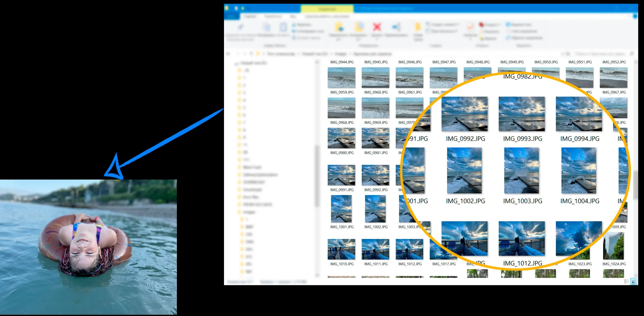Click the Rename icon in the ribbon

(x=396, y=27)
